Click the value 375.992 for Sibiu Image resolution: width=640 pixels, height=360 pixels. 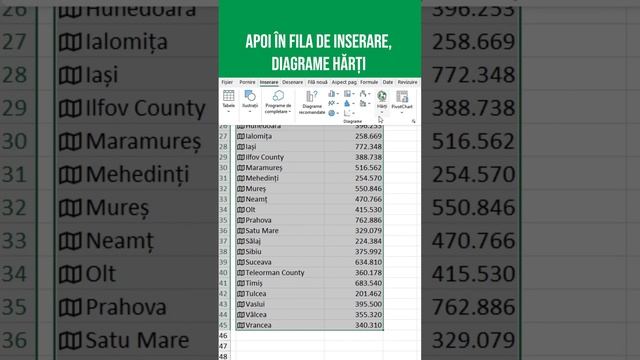pos(368,251)
